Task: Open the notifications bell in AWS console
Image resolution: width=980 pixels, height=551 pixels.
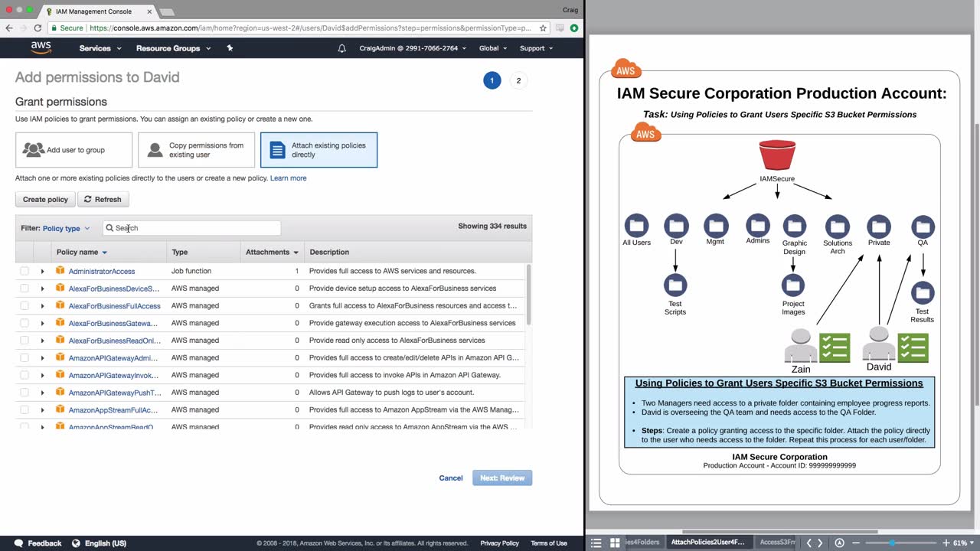Action: click(341, 48)
